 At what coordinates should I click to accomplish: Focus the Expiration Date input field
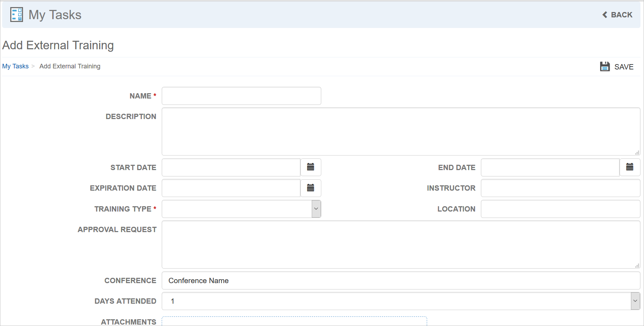pyautogui.click(x=231, y=188)
